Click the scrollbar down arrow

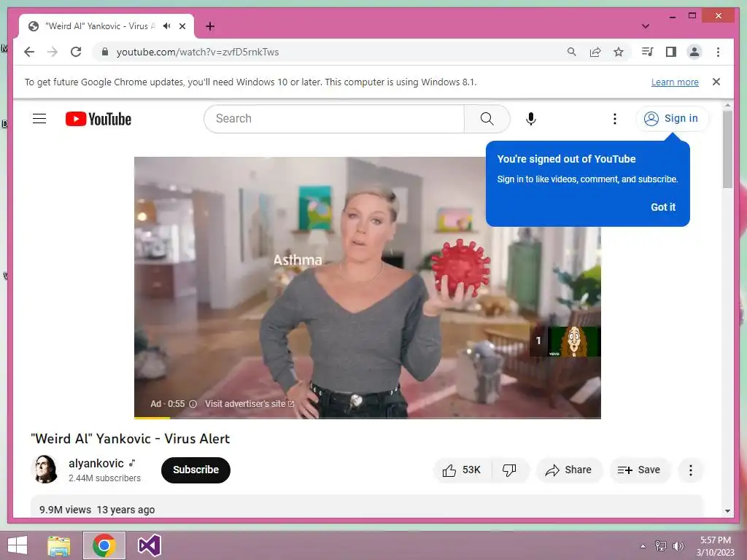pyautogui.click(x=727, y=511)
